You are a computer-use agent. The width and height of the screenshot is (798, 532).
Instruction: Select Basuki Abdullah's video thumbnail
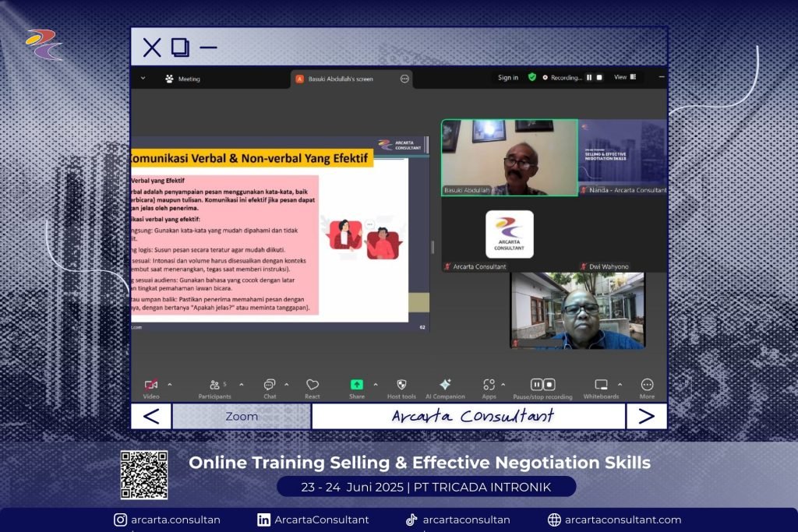[509, 157]
